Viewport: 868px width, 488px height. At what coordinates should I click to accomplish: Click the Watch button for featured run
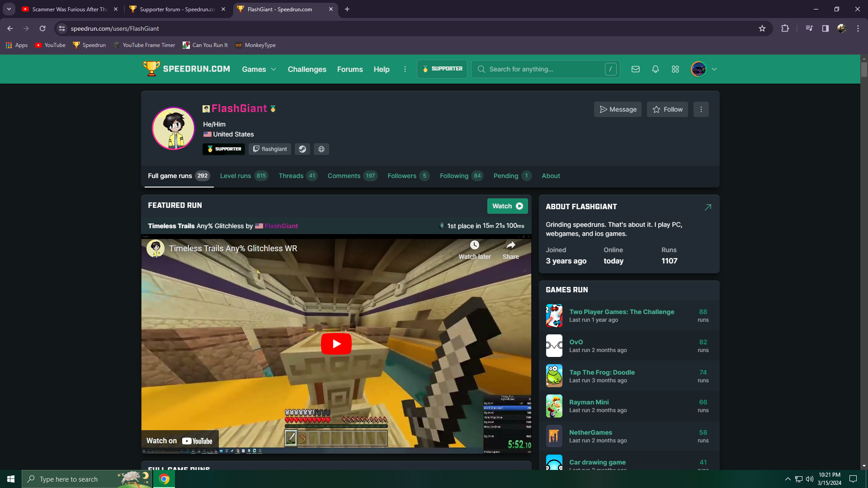507,206
